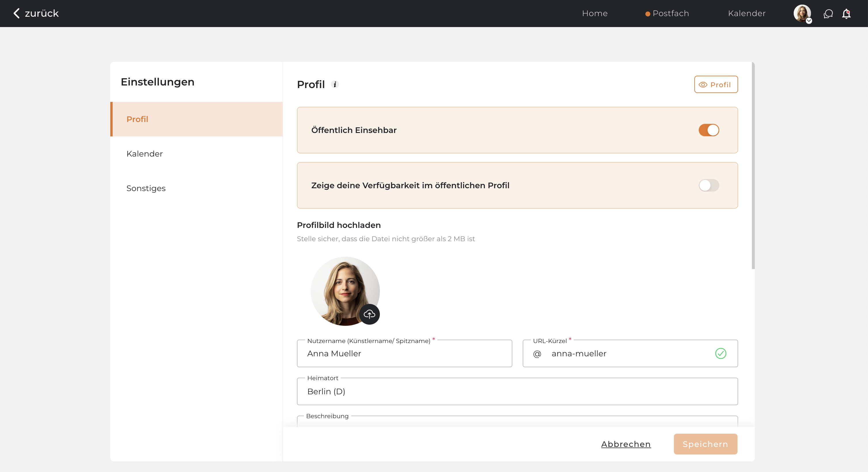The image size is (868, 472).
Task: Go to Home in top navigation
Action: pyautogui.click(x=595, y=14)
